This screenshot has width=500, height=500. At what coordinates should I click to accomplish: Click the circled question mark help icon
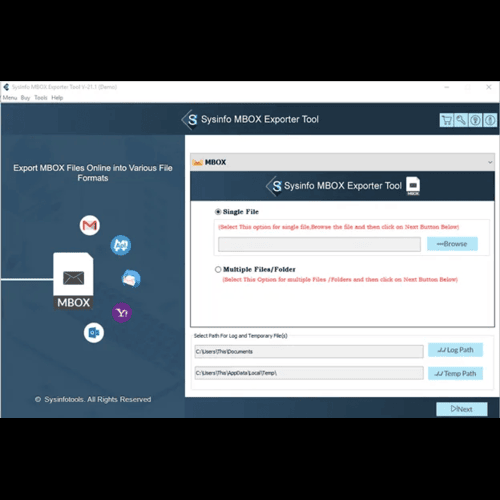tap(475, 120)
